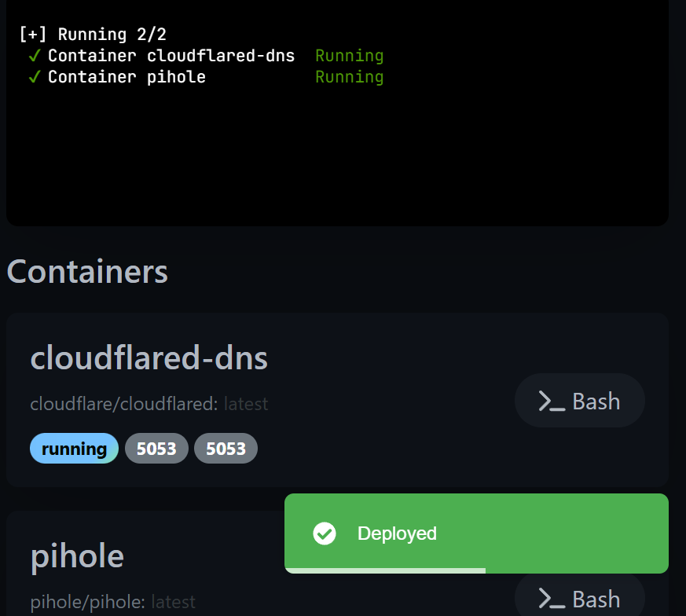This screenshot has height=616, width=686.
Task: Select the running status badge on cloudflared-dns
Action: pos(74,448)
